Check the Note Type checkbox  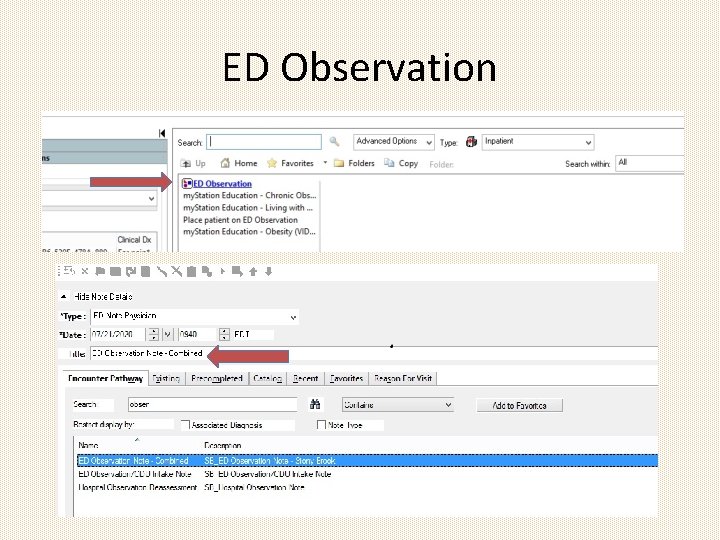click(321, 425)
